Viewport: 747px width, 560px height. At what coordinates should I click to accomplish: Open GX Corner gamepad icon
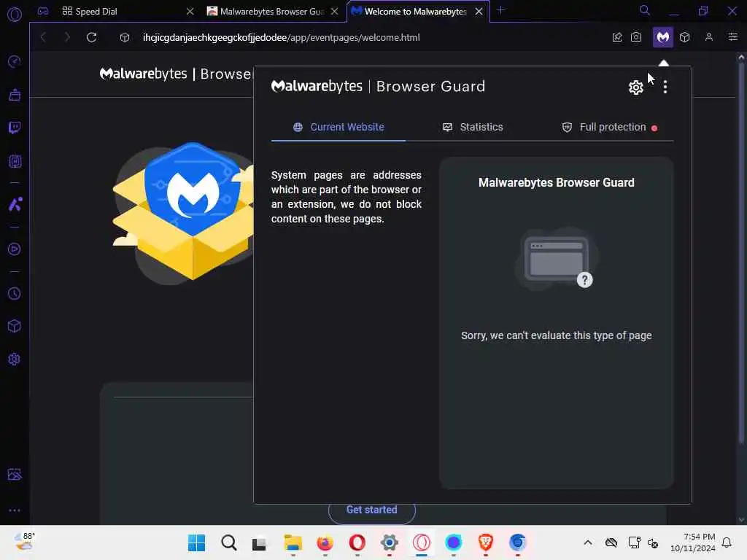point(43,11)
